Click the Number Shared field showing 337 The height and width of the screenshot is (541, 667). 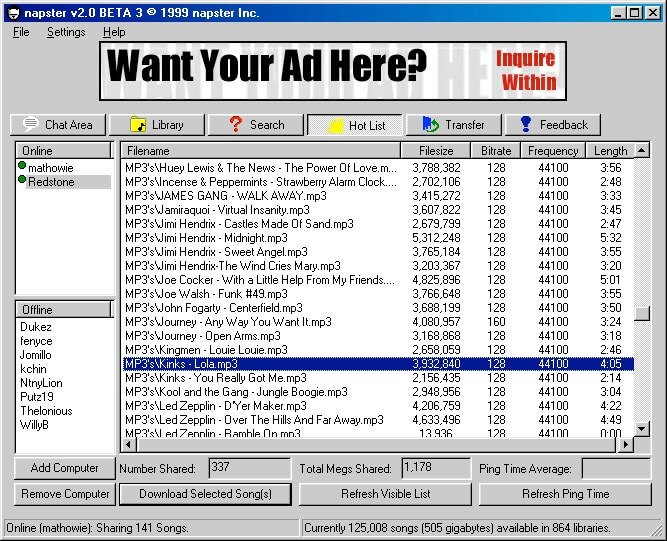(249, 468)
